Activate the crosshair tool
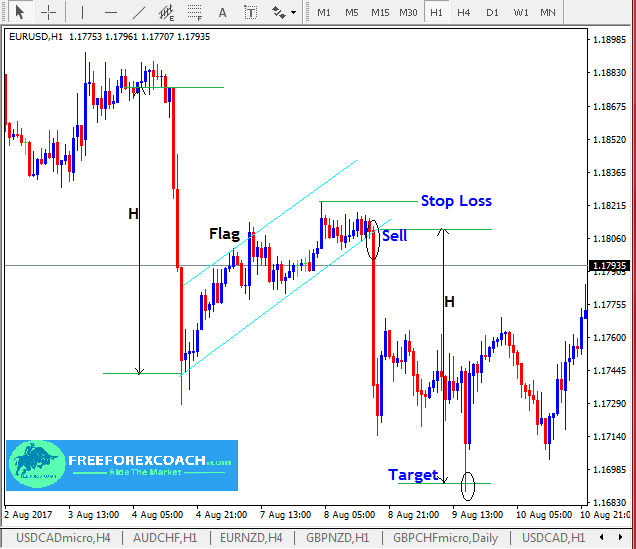The height and width of the screenshot is (549, 636). [x=48, y=13]
